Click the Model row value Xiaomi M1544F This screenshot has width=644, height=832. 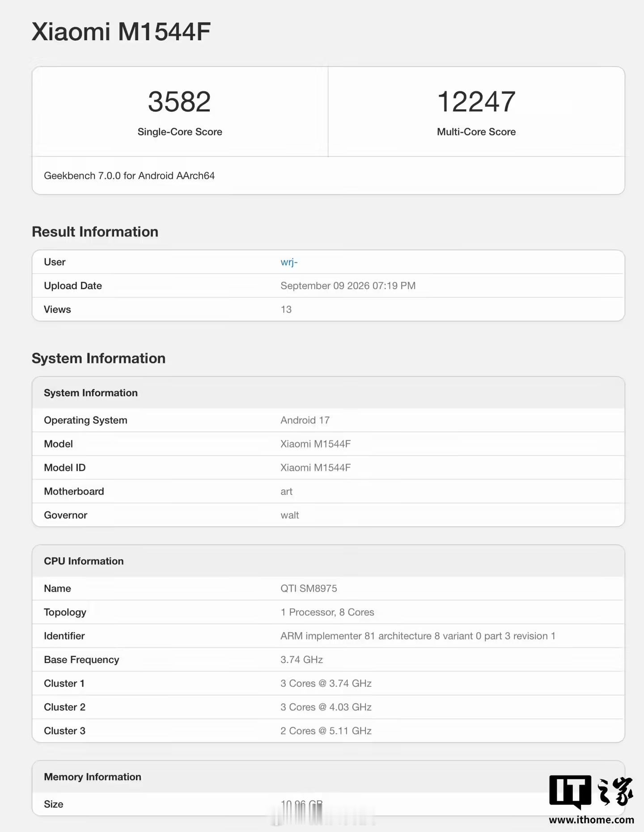click(316, 444)
